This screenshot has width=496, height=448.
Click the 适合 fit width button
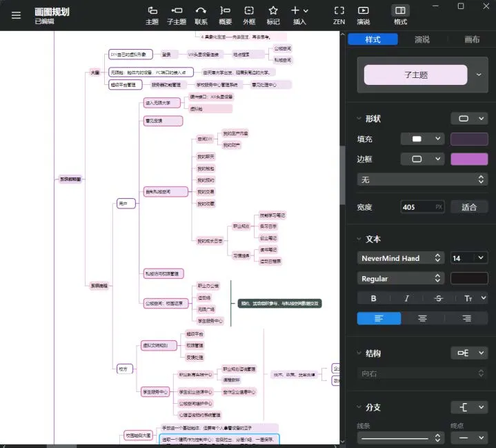coord(469,207)
